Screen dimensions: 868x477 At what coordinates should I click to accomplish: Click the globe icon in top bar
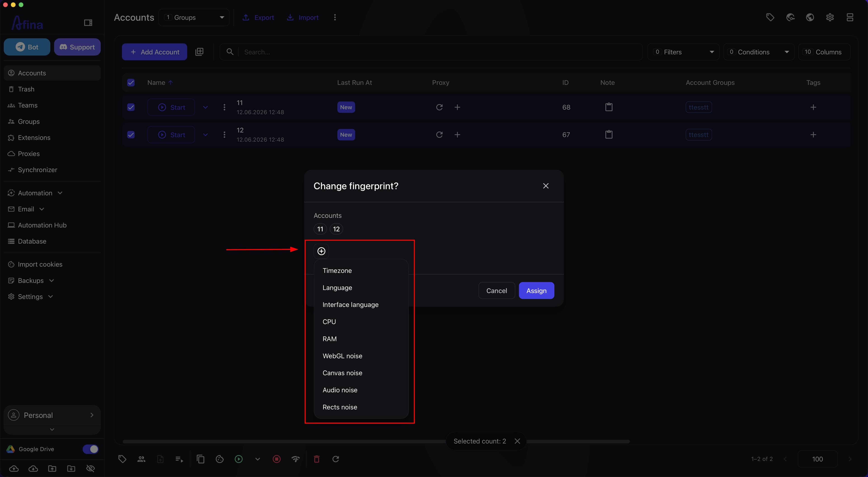pos(810,17)
